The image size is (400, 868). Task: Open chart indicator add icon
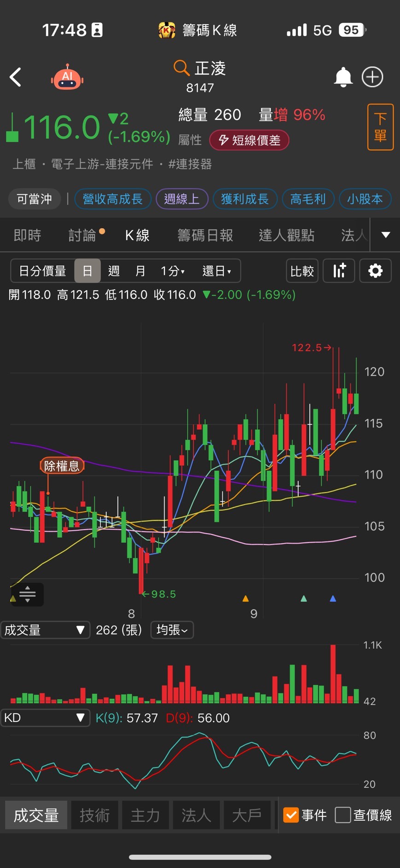point(339,270)
